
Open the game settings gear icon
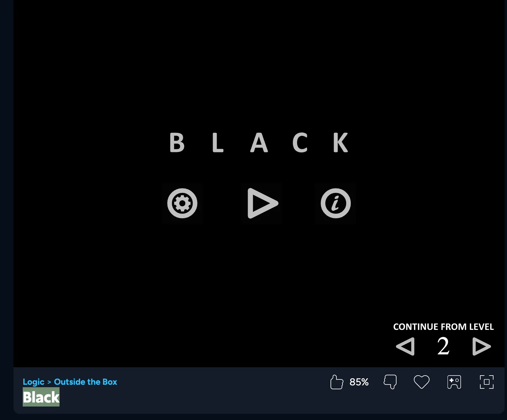pos(182,203)
